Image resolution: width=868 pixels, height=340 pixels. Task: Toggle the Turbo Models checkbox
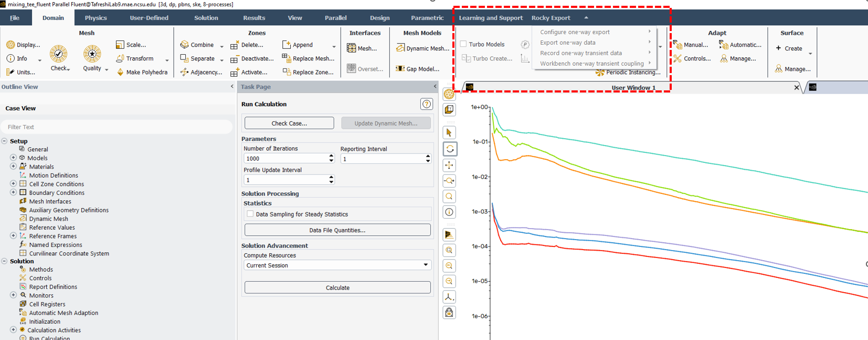tap(463, 44)
